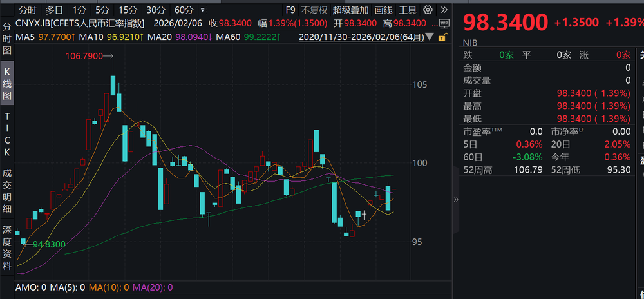Select the 1分 period
This screenshot has width=644, height=299.
[79, 10]
